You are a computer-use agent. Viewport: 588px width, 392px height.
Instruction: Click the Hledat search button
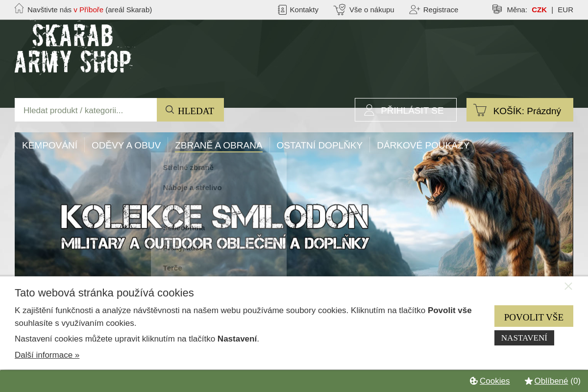190,110
